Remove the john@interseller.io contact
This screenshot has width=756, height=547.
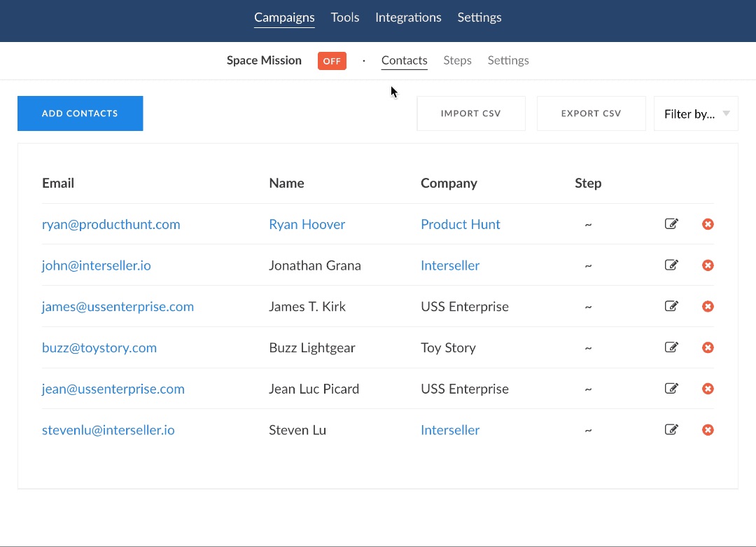(x=708, y=265)
